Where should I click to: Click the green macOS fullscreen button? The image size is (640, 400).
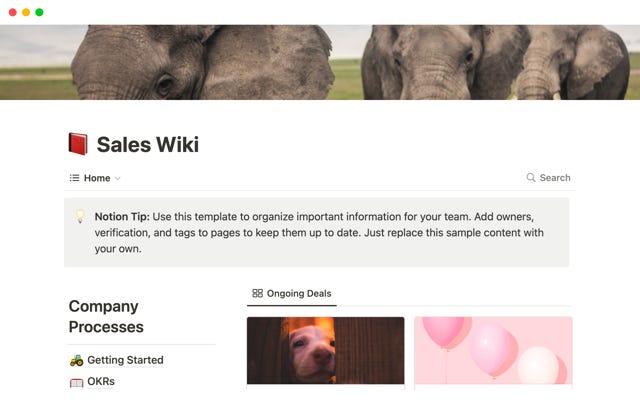pos(39,12)
